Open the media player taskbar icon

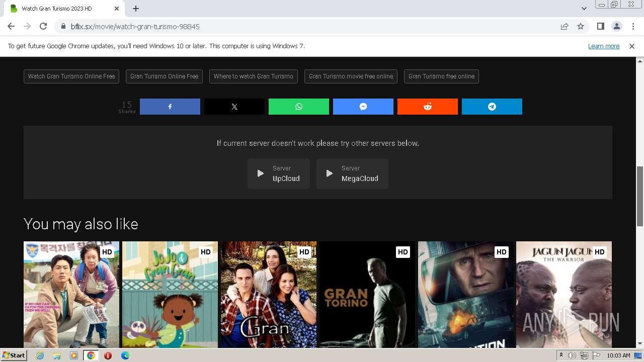click(74, 355)
